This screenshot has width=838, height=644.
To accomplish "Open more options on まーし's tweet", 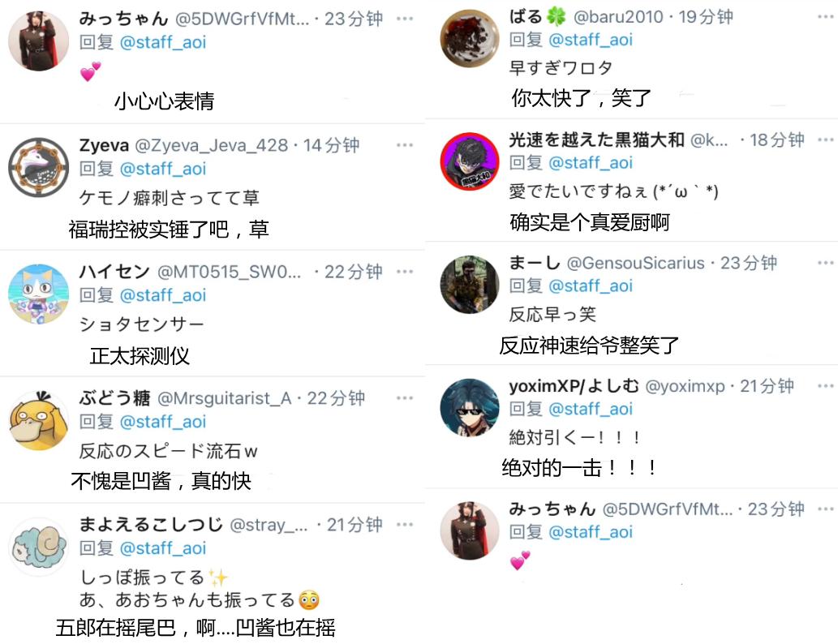I will coord(826,263).
